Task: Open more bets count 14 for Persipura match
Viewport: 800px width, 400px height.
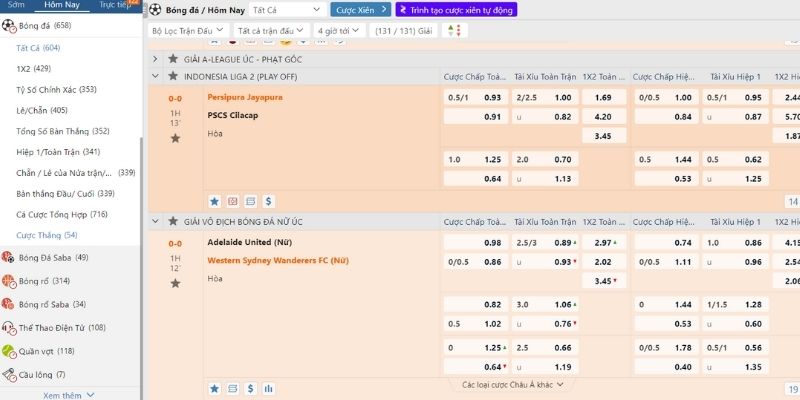Action: point(792,202)
